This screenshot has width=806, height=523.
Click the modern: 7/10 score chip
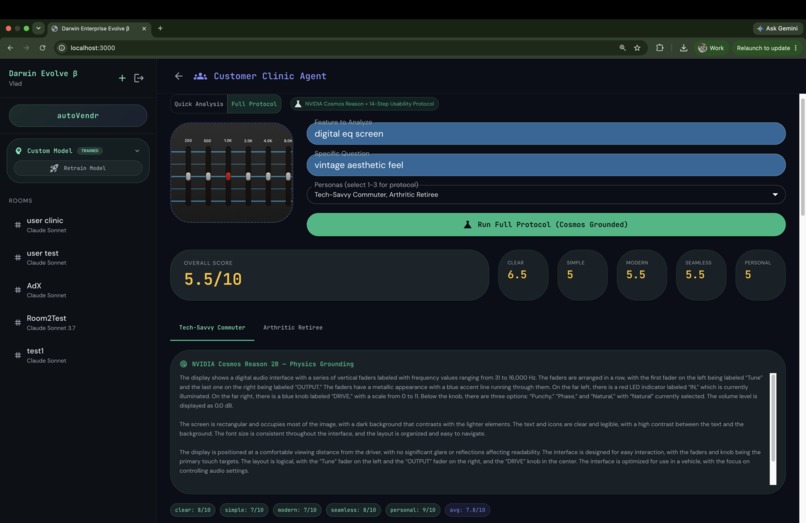[297, 510]
